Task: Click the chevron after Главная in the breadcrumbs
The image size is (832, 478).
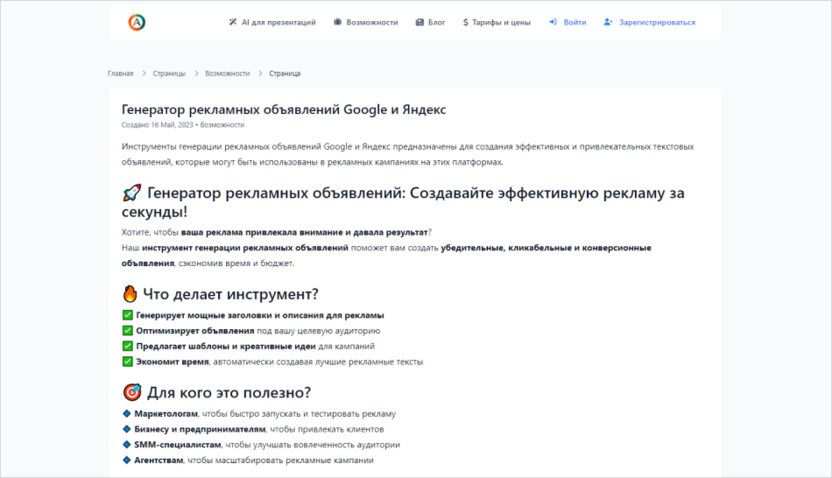Action: (143, 74)
